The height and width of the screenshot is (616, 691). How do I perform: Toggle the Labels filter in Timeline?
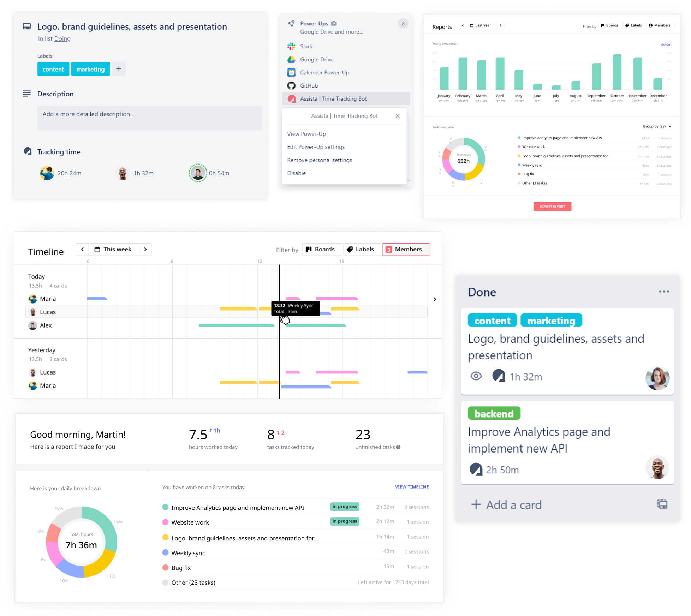click(x=361, y=249)
